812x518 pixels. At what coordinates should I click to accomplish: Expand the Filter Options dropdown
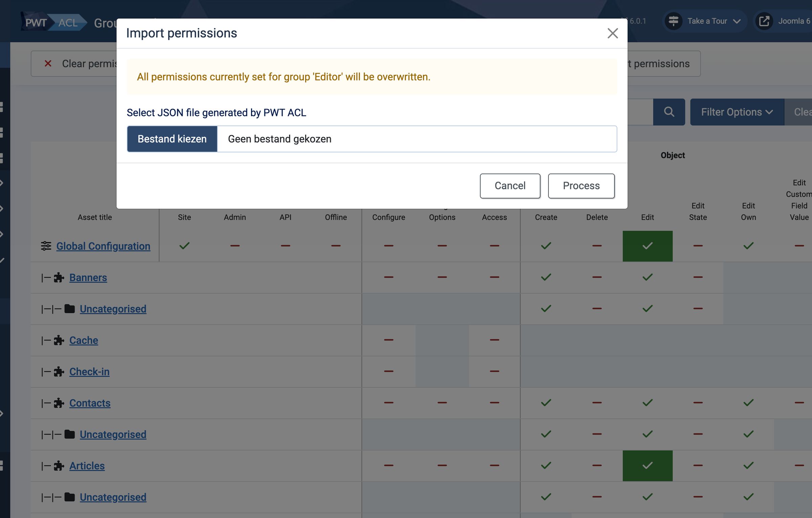pyautogui.click(x=737, y=112)
